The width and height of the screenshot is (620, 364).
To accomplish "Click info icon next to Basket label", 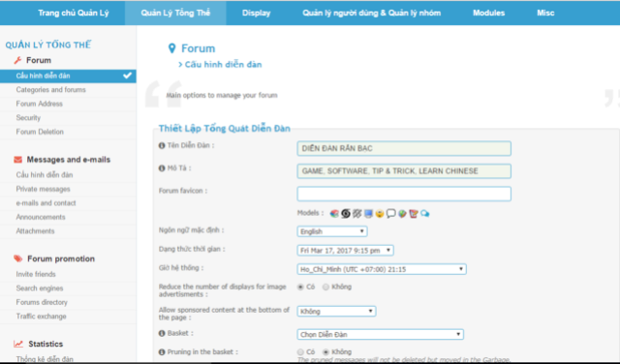I will 162,333.
